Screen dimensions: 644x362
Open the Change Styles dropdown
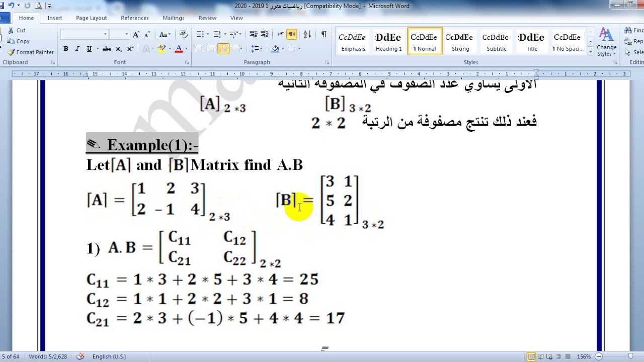coord(606,42)
